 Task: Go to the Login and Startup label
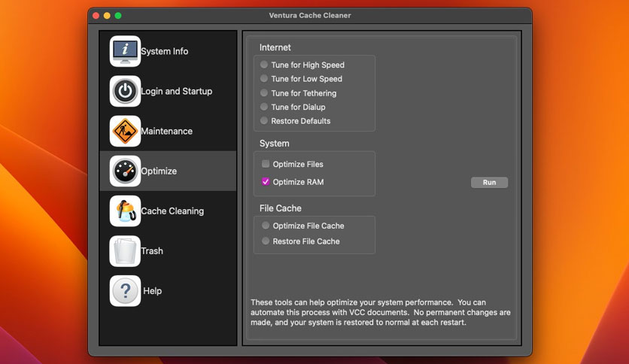click(177, 91)
